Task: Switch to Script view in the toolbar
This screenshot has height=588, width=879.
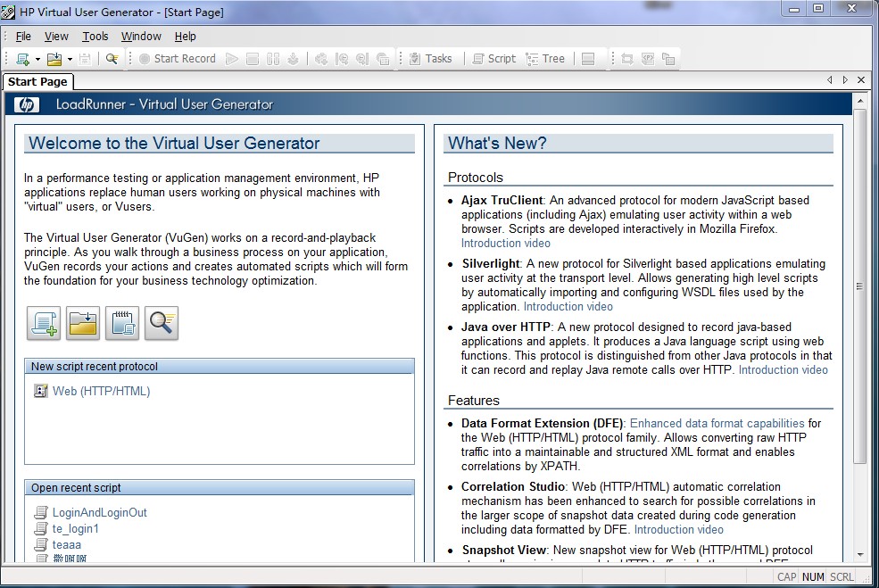Action: click(493, 59)
